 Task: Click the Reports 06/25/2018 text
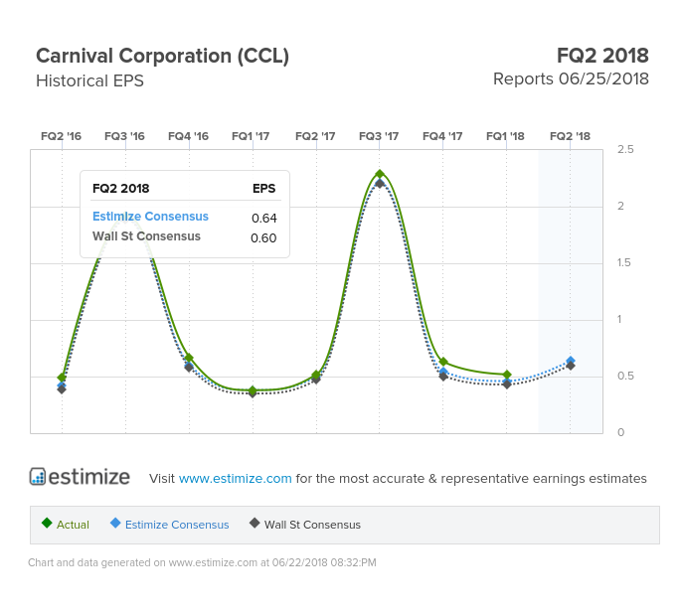tap(571, 79)
